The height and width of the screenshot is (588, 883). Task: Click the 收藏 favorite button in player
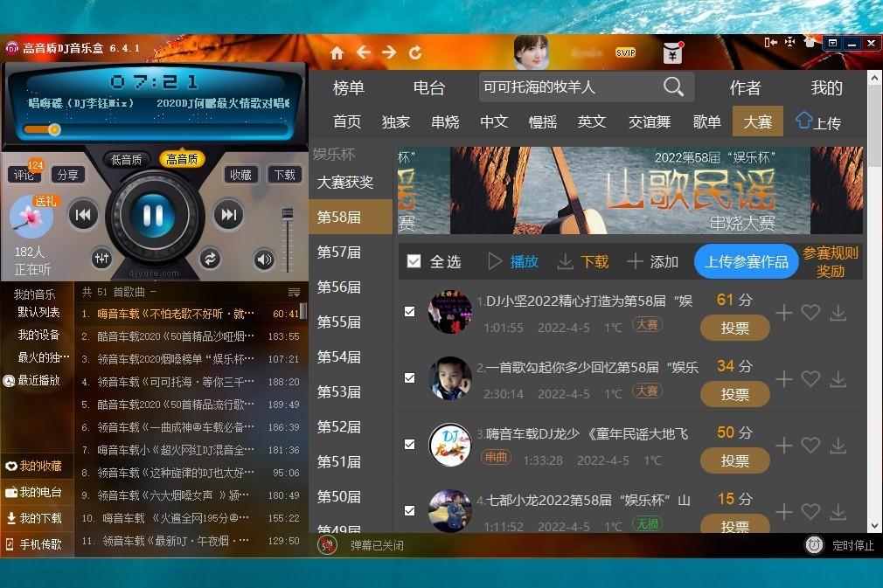tap(241, 175)
